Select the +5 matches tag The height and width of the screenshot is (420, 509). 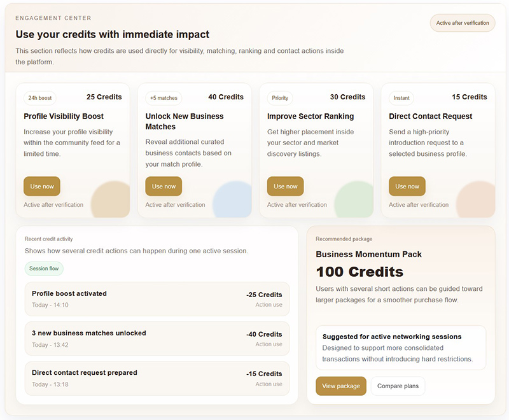pyautogui.click(x=164, y=98)
